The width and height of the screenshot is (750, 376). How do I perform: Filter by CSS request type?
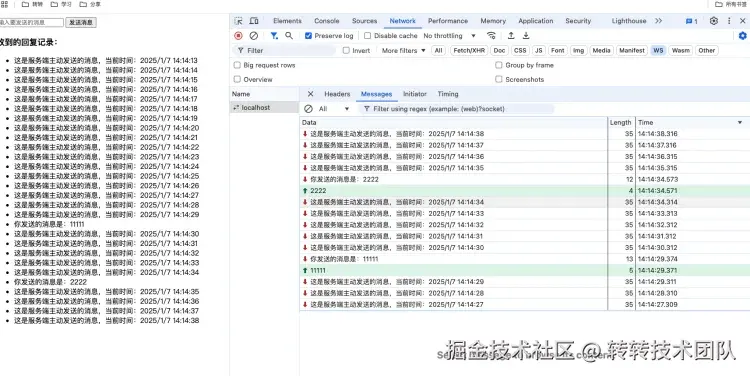520,51
